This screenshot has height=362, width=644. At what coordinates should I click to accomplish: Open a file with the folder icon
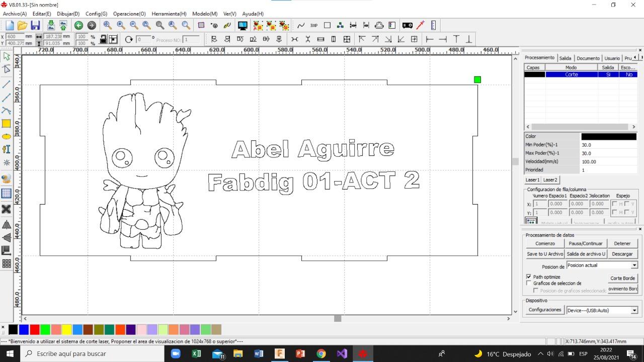pyautogui.click(x=22, y=25)
